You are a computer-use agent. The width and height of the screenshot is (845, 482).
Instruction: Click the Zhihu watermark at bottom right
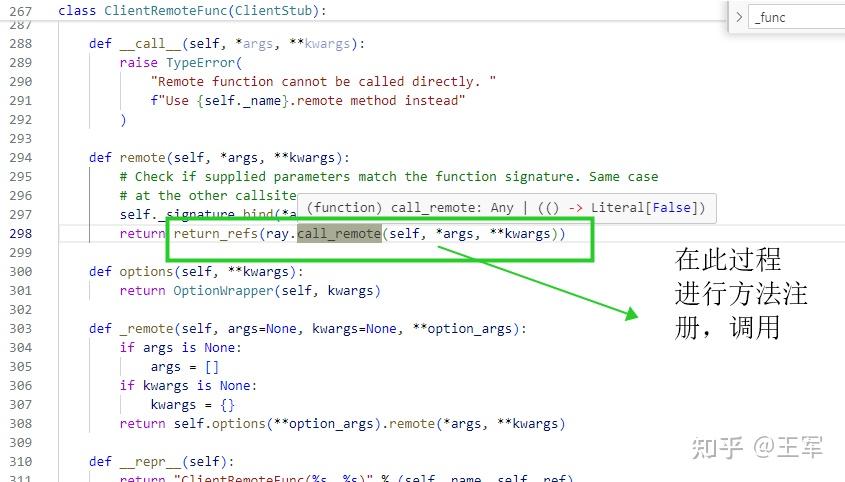(x=757, y=447)
